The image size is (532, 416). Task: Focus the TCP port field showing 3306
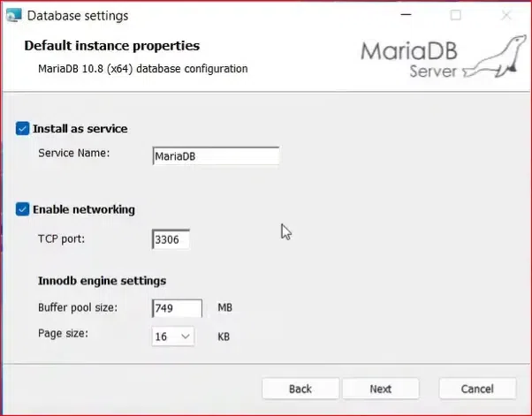(171, 239)
